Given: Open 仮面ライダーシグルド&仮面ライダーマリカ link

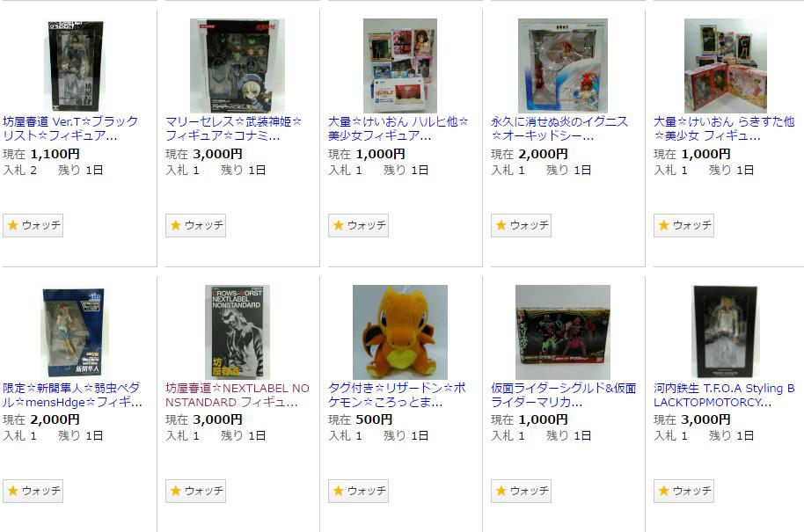Looking at the screenshot, I should click(564, 395).
